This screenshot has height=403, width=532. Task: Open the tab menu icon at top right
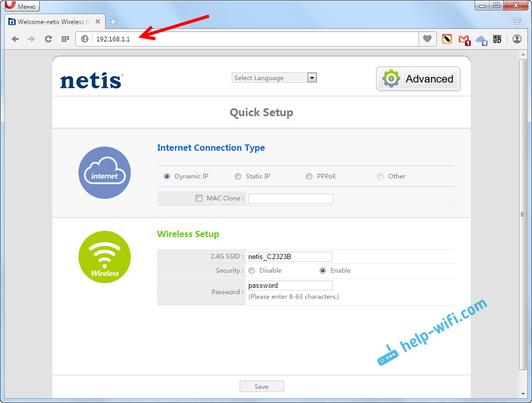(x=517, y=21)
